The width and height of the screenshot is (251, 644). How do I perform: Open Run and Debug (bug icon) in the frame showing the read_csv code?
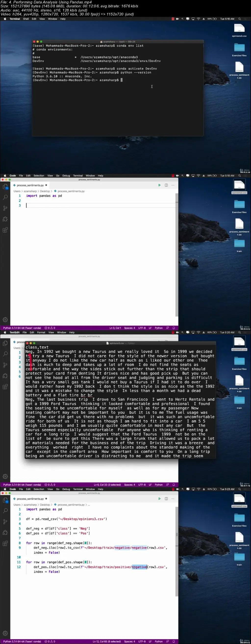[5, 533]
